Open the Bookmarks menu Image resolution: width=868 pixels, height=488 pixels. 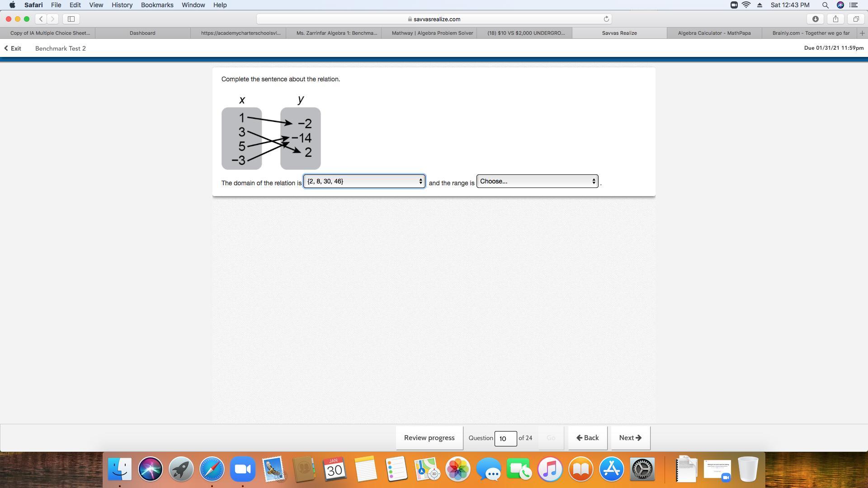[157, 5]
